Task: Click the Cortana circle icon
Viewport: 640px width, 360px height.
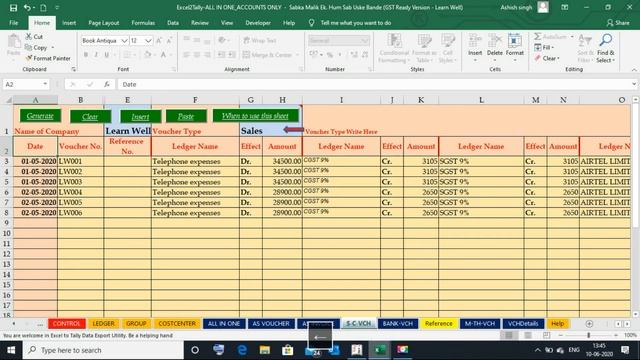Action: [x=195, y=350]
